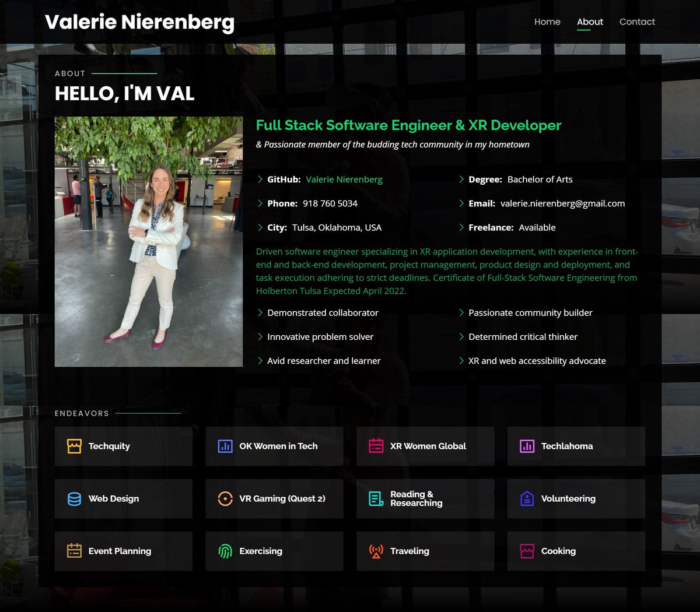Go to the Home page

pyautogui.click(x=547, y=22)
